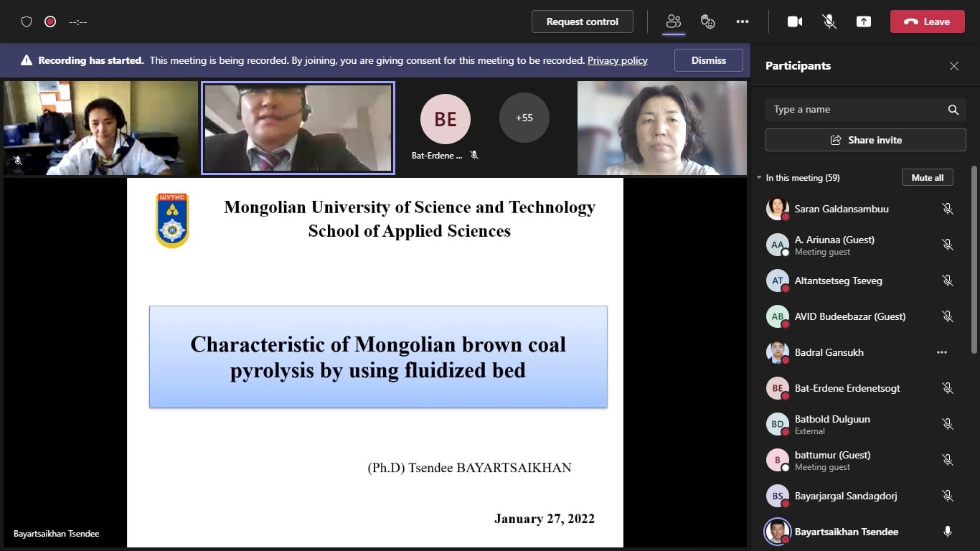The height and width of the screenshot is (551, 980).
Task: Click the AB avatar circle
Action: 778,316
